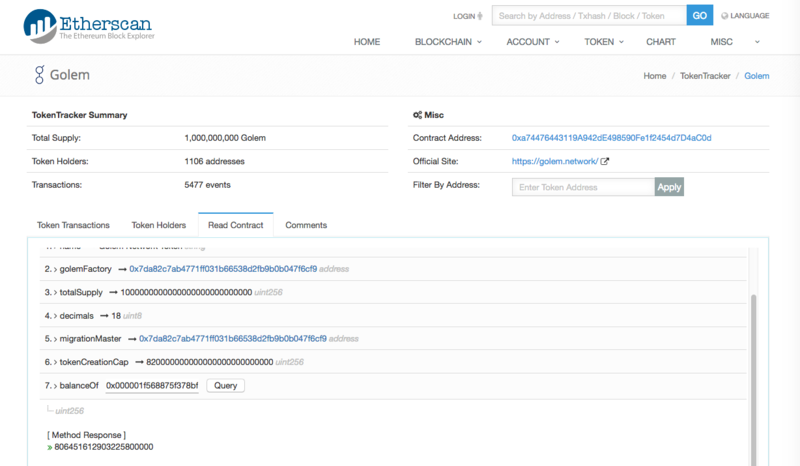The image size is (800, 466).
Task: Go to the HOME menu item
Action: 367,42
